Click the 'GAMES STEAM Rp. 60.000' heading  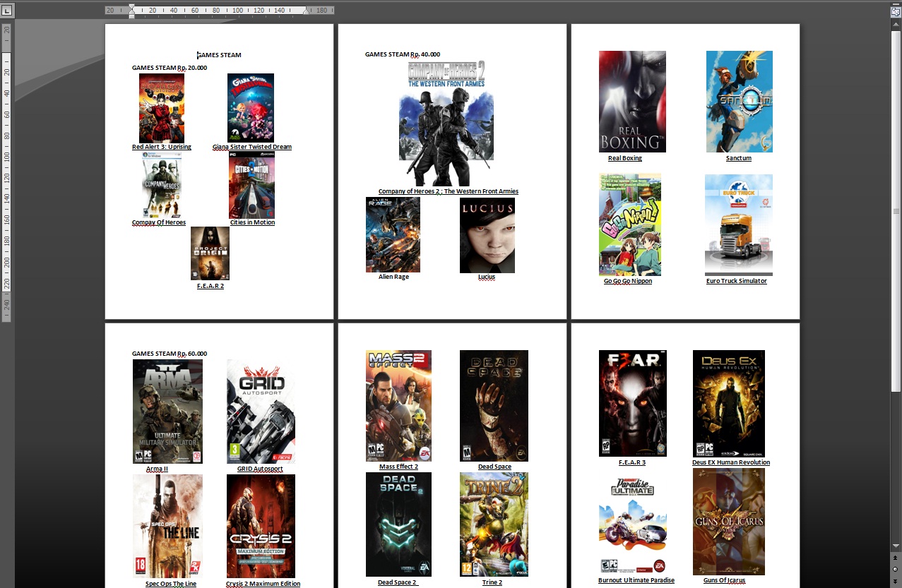tap(170, 354)
